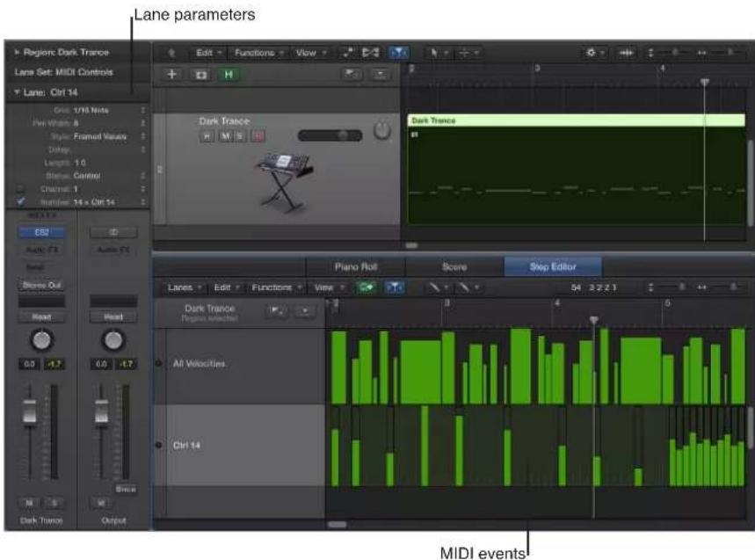Open gear settings menu in Tracks toolbar
The width and height of the screenshot is (755, 560).
tap(595, 53)
